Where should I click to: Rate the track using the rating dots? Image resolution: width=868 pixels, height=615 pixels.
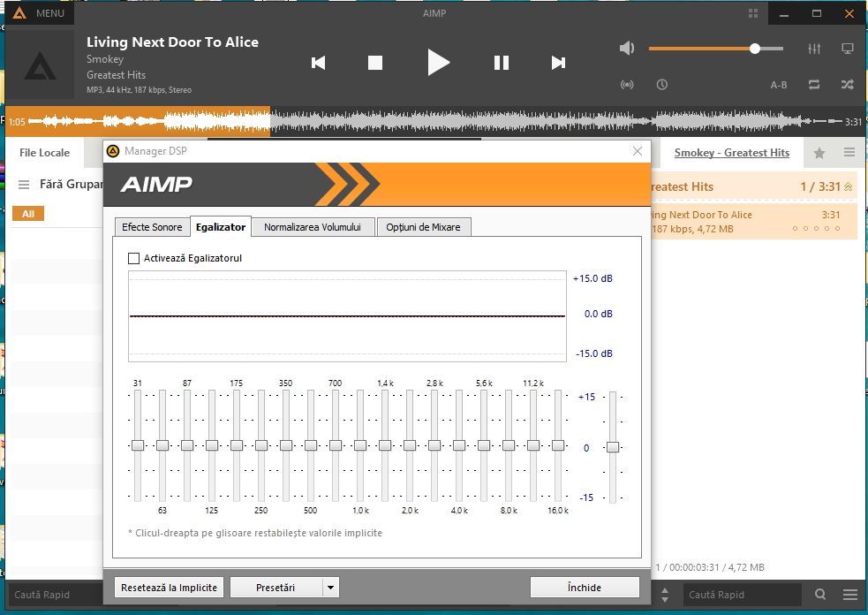point(817,228)
